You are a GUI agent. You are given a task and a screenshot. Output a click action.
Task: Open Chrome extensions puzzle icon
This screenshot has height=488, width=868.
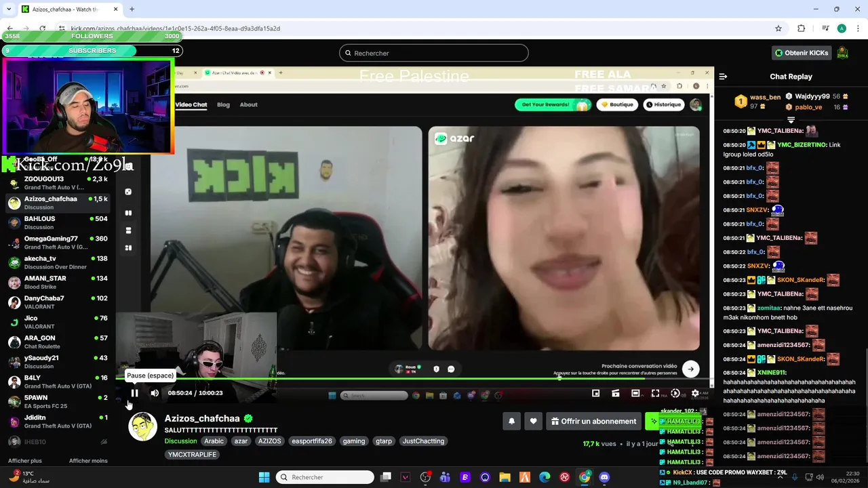[x=801, y=28]
